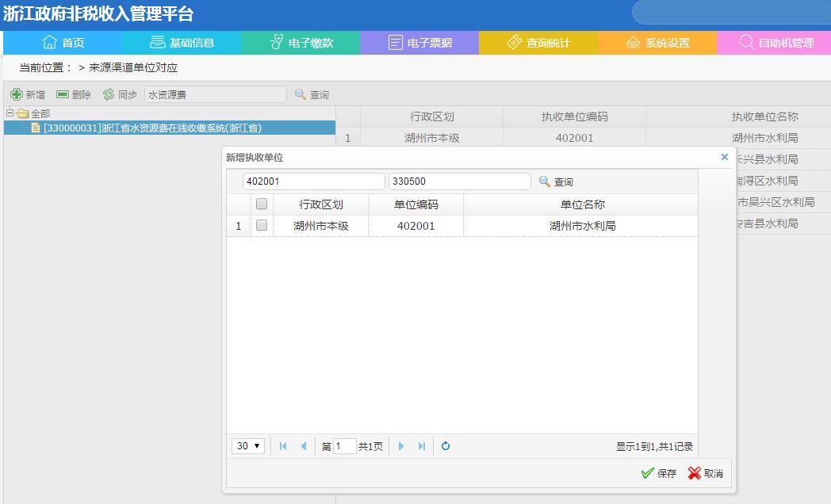The width and height of the screenshot is (831, 504).
Task: Go to next page icon
Action: pyautogui.click(x=401, y=446)
